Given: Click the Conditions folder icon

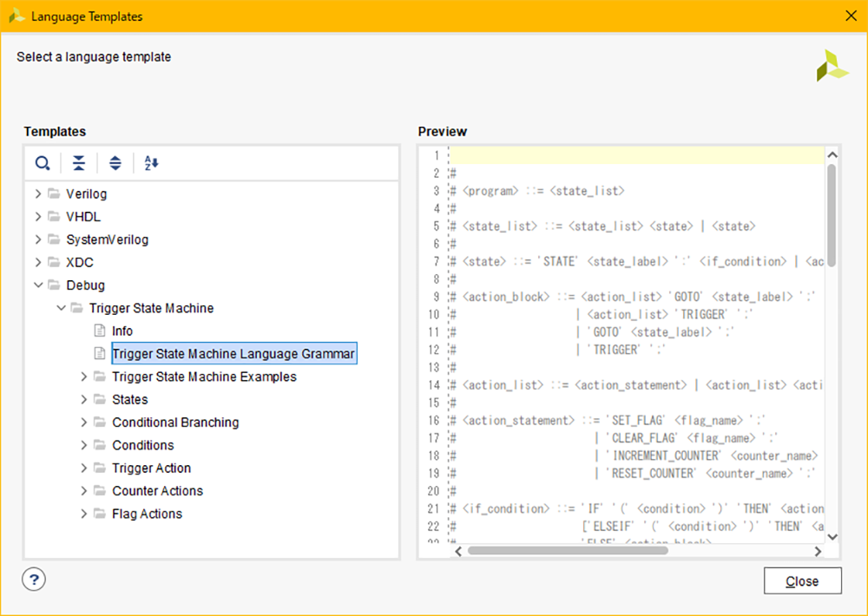Looking at the screenshot, I should [x=100, y=445].
